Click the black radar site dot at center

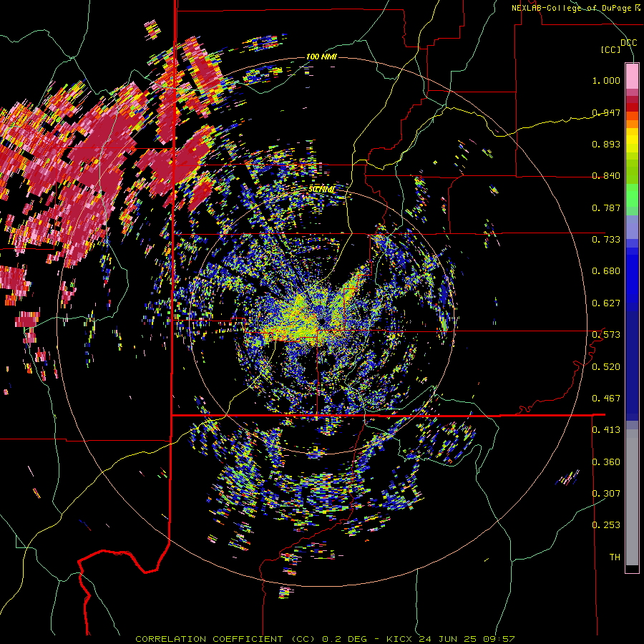(321, 321)
